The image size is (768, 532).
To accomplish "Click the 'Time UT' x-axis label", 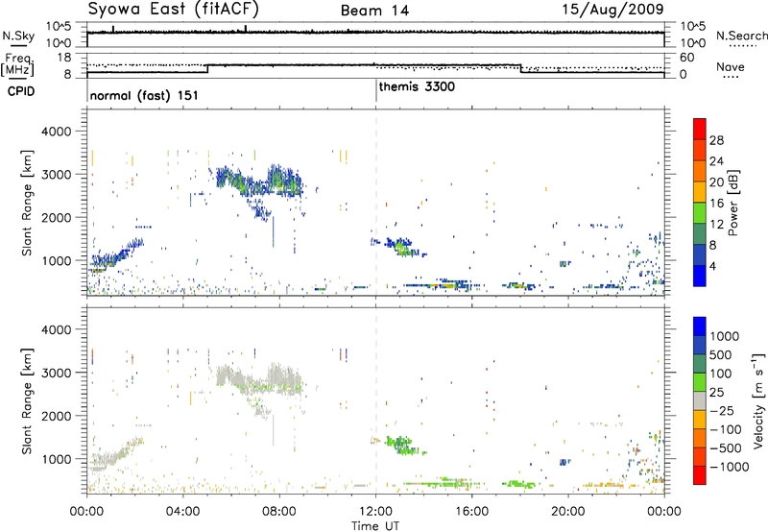I will pos(375,526).
